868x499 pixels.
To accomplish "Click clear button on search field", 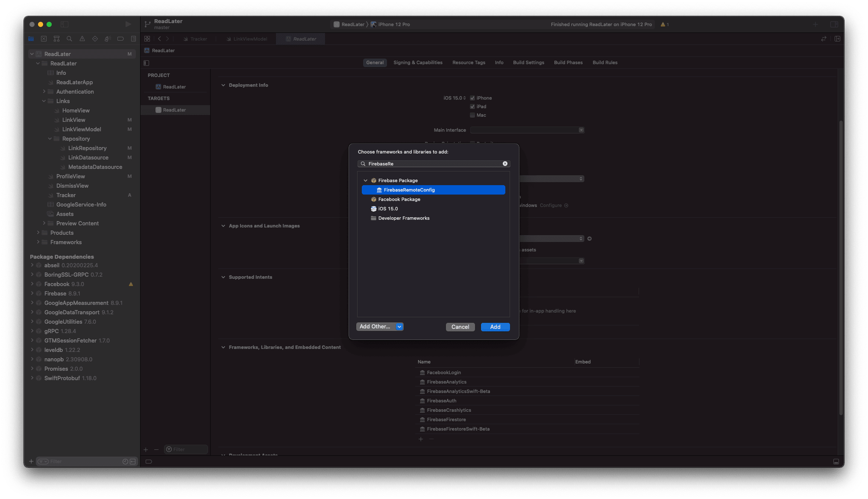I will 505,163.
